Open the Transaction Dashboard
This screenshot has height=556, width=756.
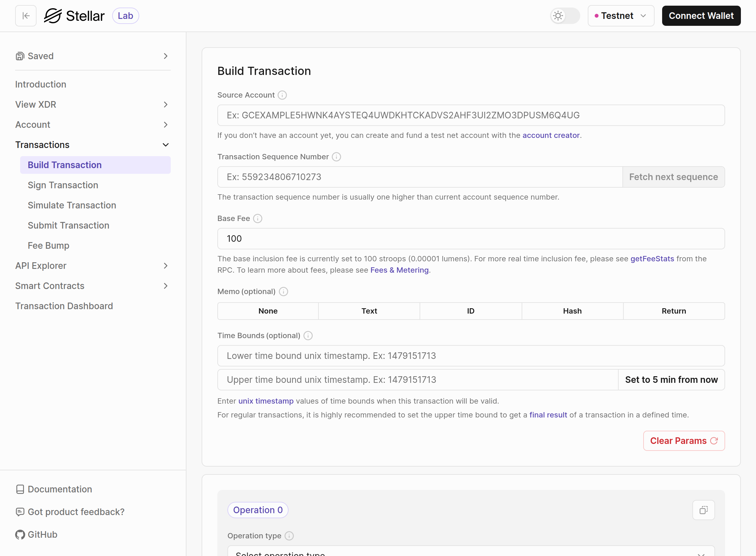pyautogui.click(x=64, y=306)
